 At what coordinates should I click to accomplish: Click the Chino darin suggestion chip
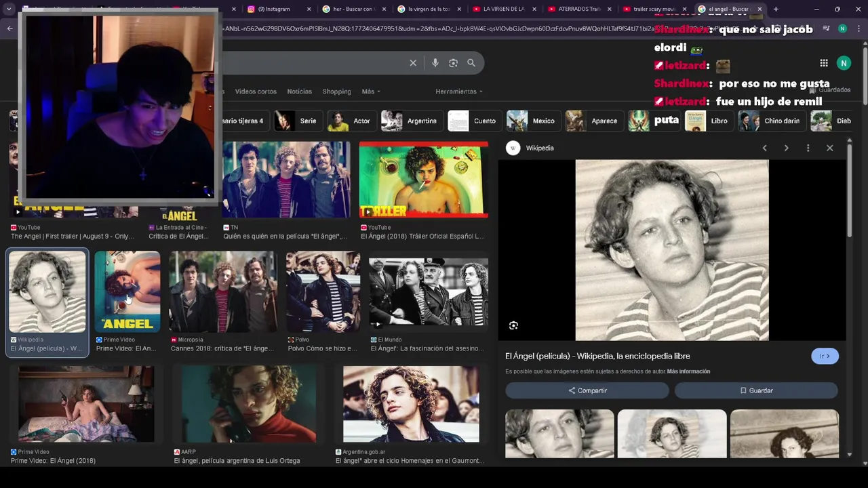[x=772, y=121]
